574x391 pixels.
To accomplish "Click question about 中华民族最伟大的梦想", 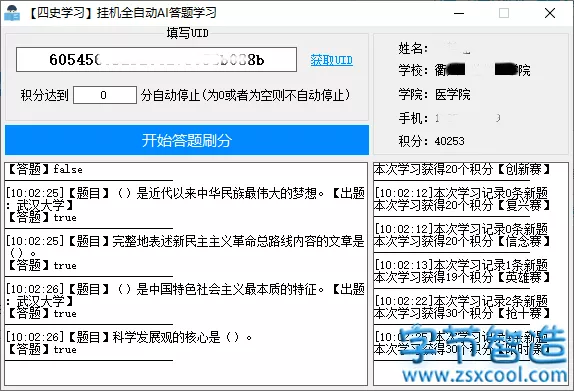I will coord(186,199).
